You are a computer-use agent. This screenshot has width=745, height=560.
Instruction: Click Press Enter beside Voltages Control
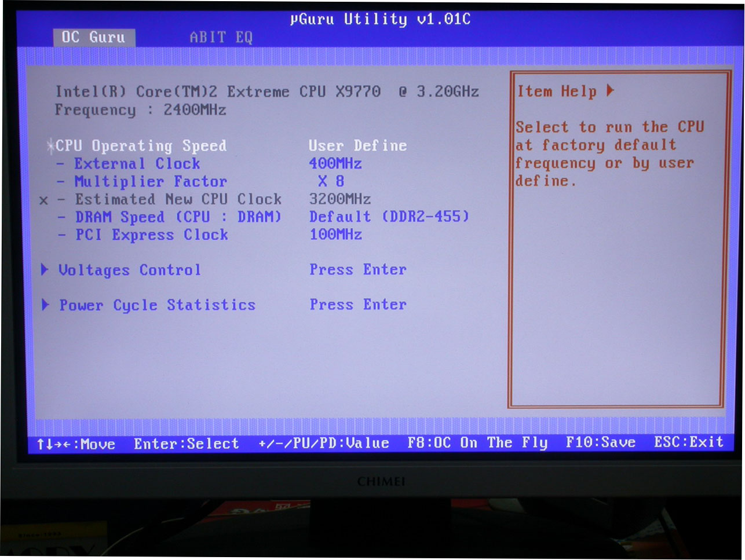click(358, 270)
